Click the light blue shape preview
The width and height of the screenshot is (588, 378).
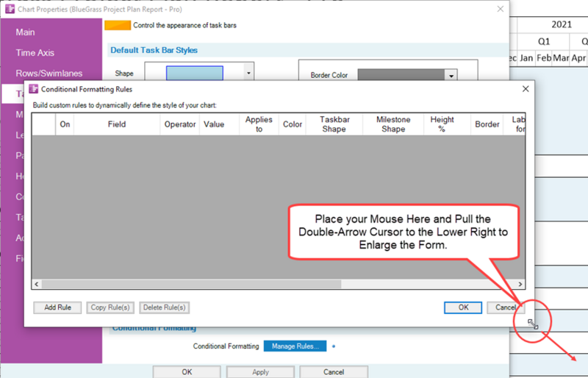tap(195, 74)
